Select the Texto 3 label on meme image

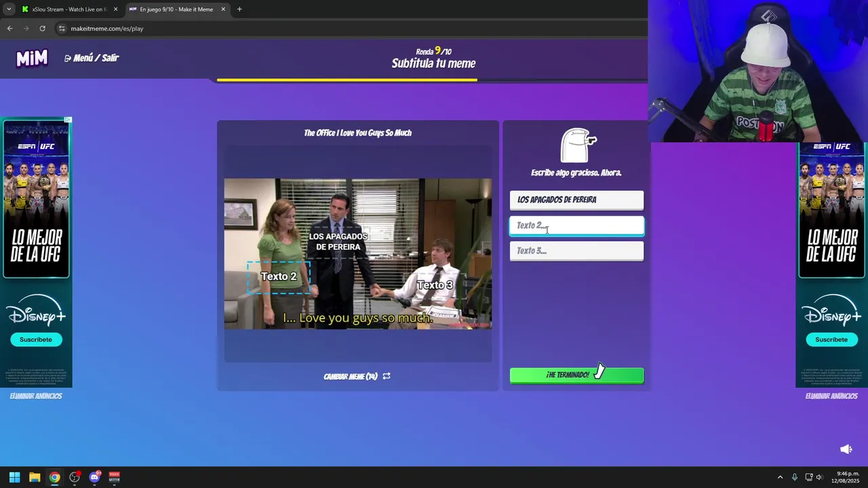point(435,285)
